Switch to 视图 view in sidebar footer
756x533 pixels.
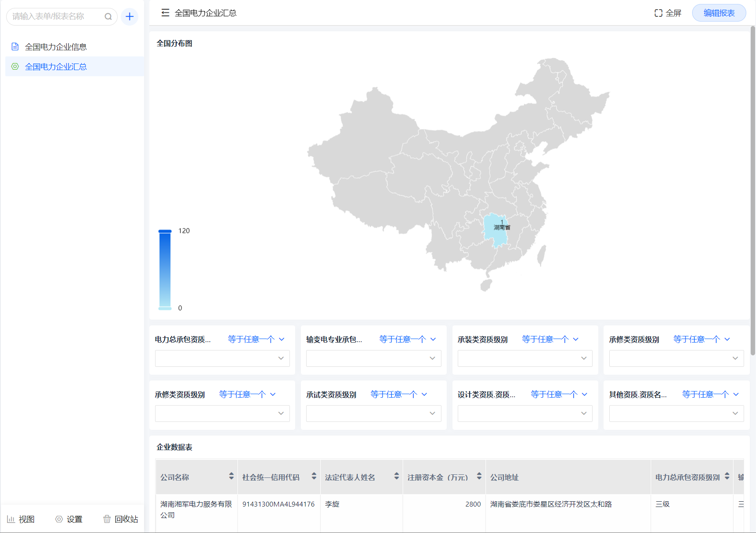(x=21, y=519)
